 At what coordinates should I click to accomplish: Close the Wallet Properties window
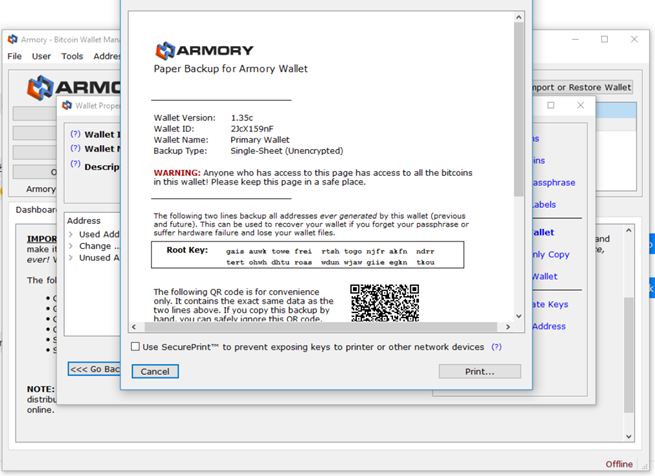(x=581, y=105)
